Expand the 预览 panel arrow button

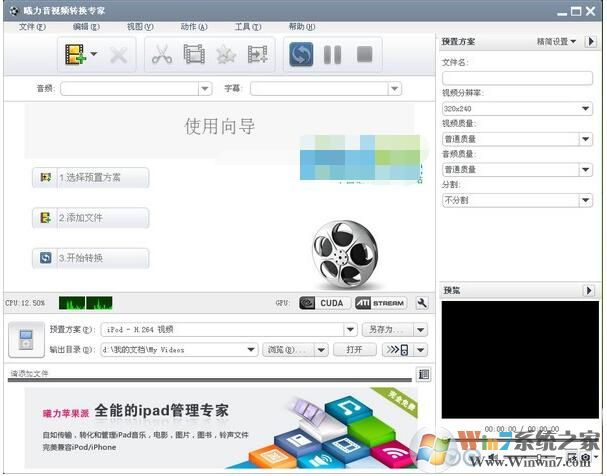(x=589, y=291)
